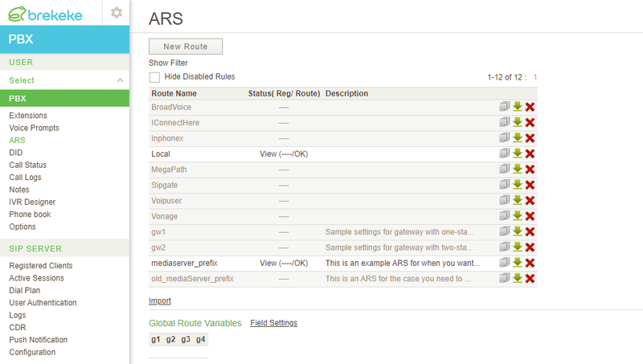Export the Inphonex route
Screen dimensions: 643x364
(518, 137)
